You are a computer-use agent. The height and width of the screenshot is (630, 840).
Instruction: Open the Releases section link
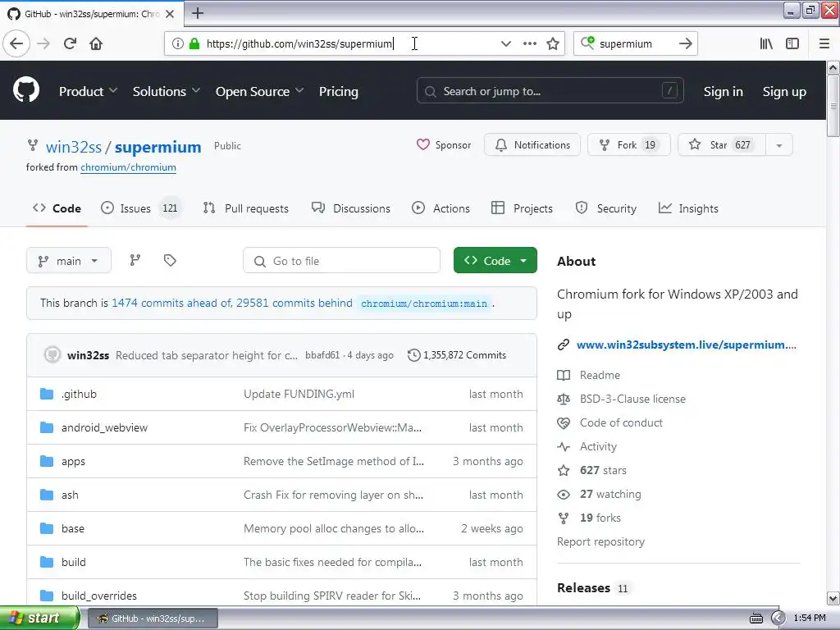point(583,587)
